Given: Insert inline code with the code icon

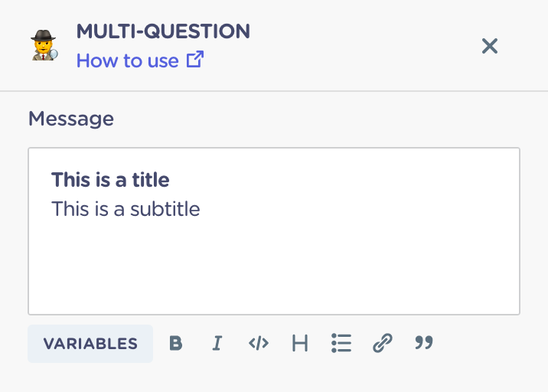Looking at the screenshot, I should pos(259,343).
